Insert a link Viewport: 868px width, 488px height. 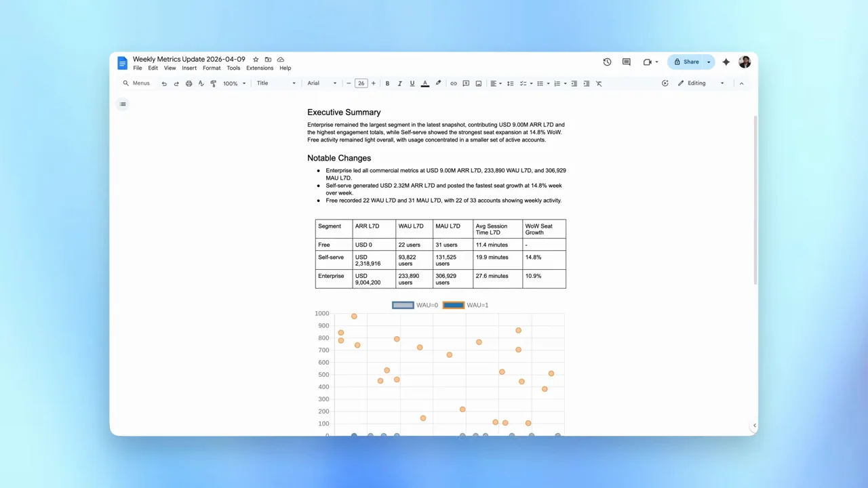click(x=454, y=83)
